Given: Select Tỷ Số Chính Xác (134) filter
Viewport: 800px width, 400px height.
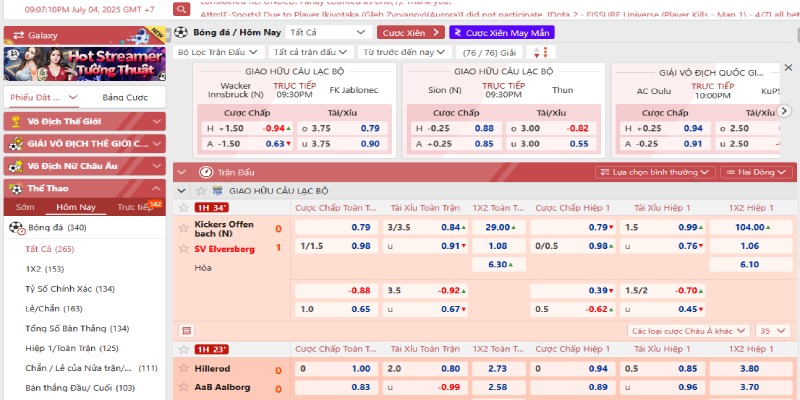Looking at the screenshot, I should pos(70,289).
